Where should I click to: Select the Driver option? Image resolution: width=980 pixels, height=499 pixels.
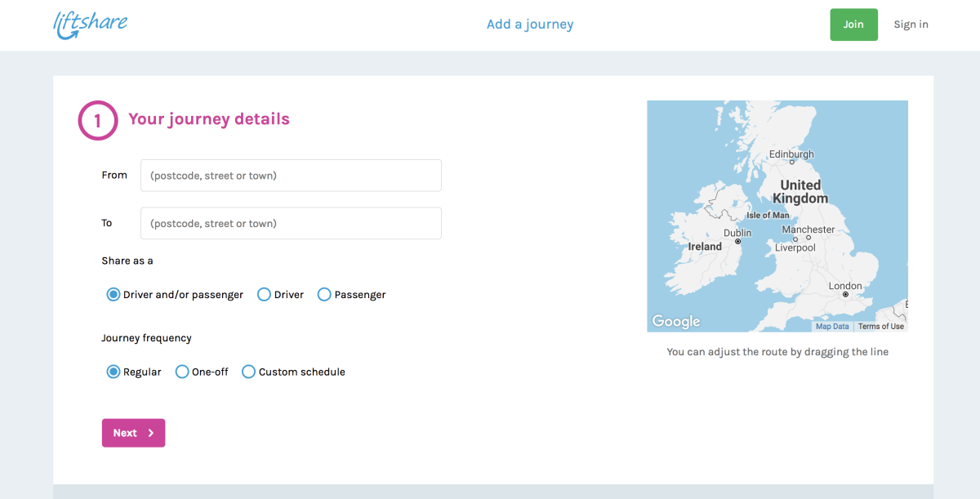tap(264, 294)
